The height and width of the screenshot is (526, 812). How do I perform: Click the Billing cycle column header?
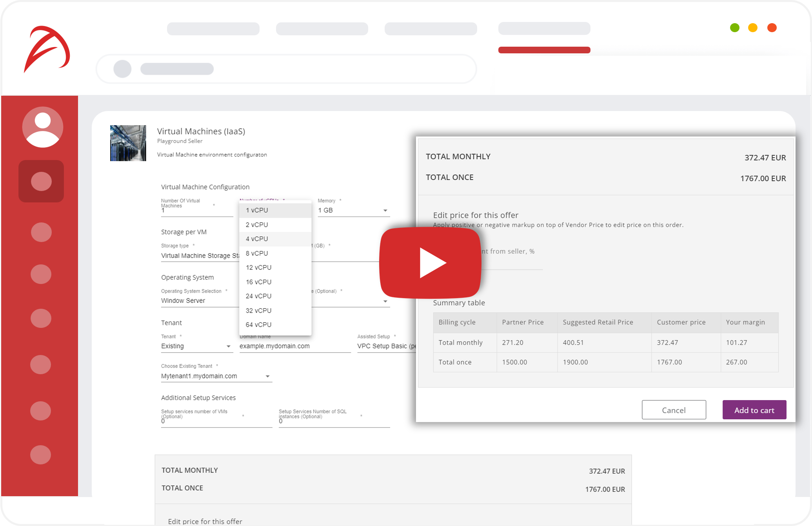[465, 322]
